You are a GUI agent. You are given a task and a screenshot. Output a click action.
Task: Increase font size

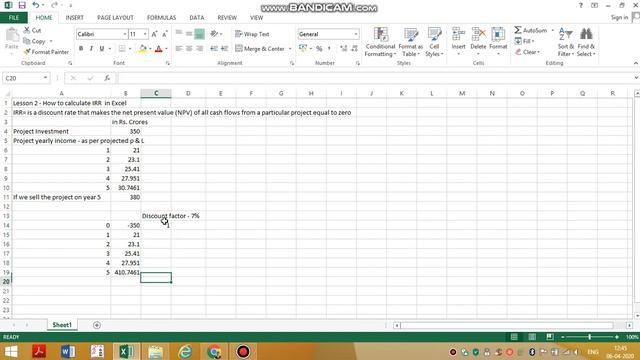coord(154,34)
